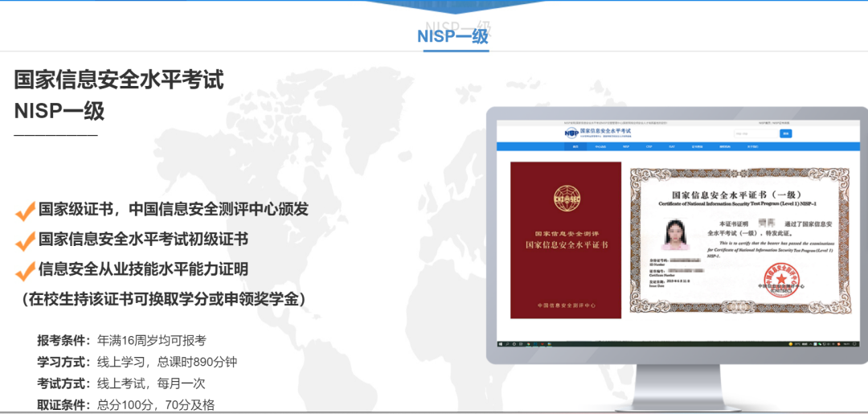Click the blue search button on the monitor website
The image size is (868, 414).
[x=785, y=133]
